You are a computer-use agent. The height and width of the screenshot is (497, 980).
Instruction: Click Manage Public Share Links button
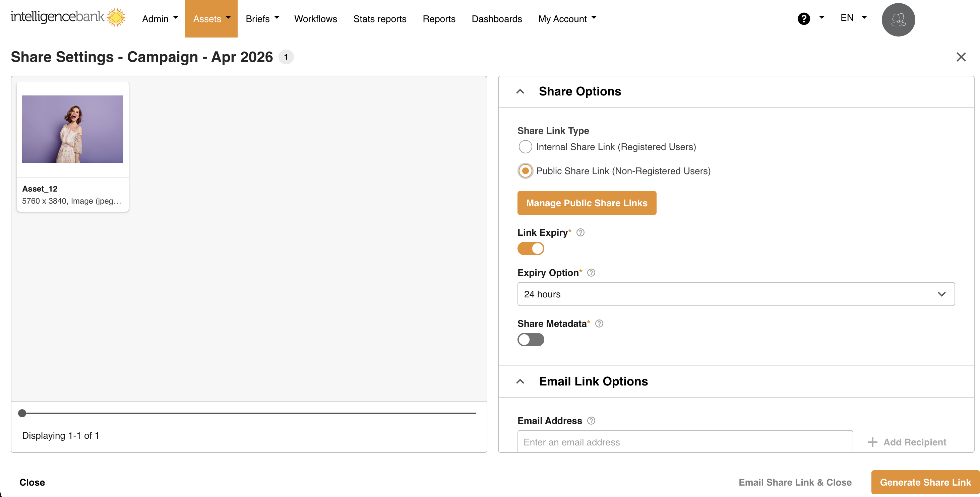coord(586,203)
